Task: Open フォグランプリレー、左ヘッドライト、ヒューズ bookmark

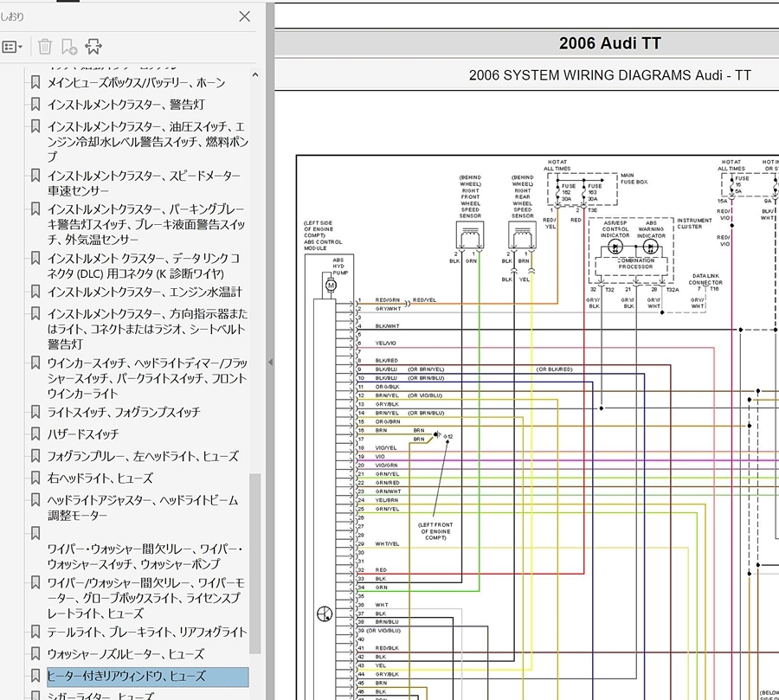Action: 143,456
